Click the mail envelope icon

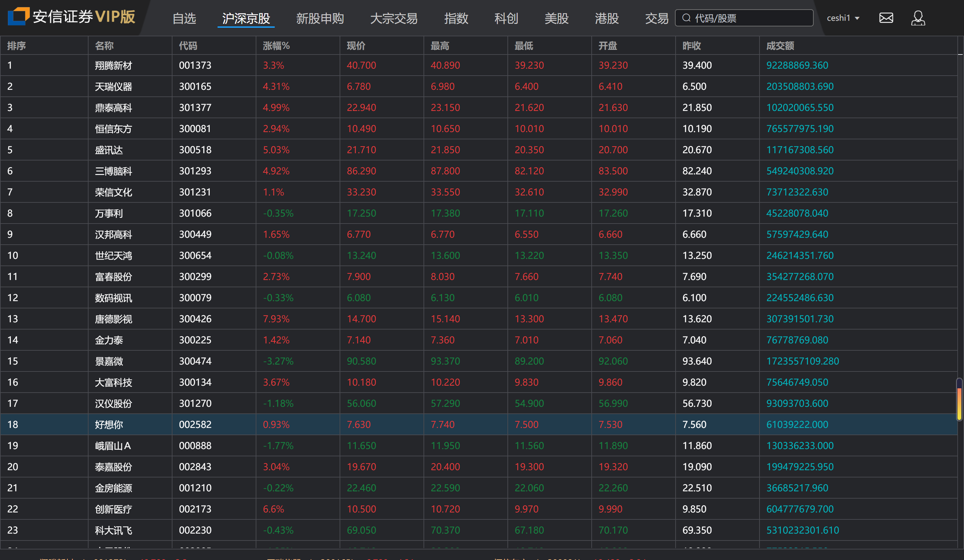click(x=886, y=18)
